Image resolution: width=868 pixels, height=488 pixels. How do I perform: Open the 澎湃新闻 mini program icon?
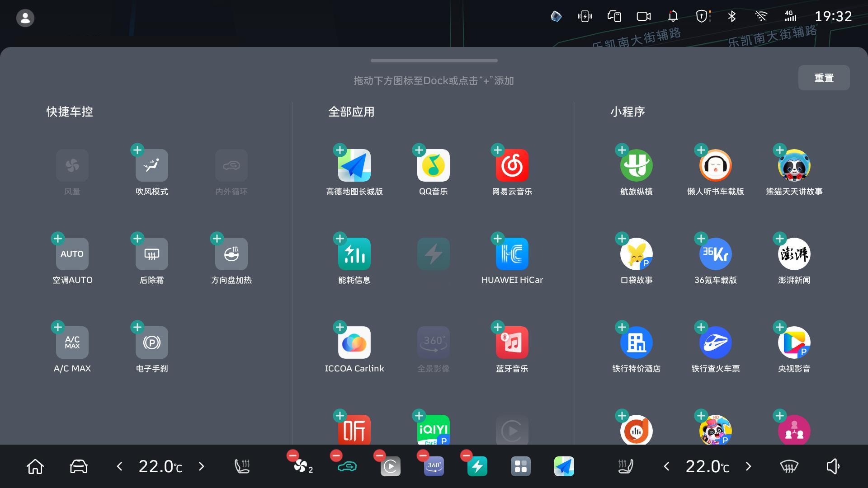[794, 254]
